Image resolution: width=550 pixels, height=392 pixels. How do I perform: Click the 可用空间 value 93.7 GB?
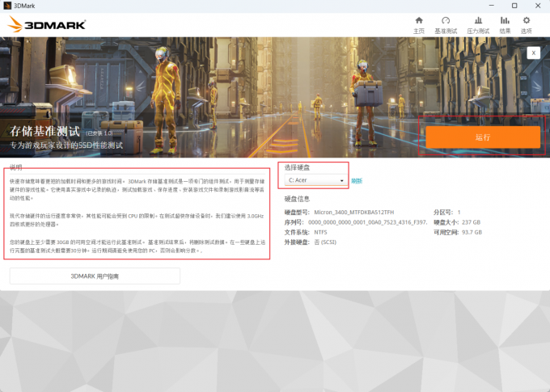(472, 232)
